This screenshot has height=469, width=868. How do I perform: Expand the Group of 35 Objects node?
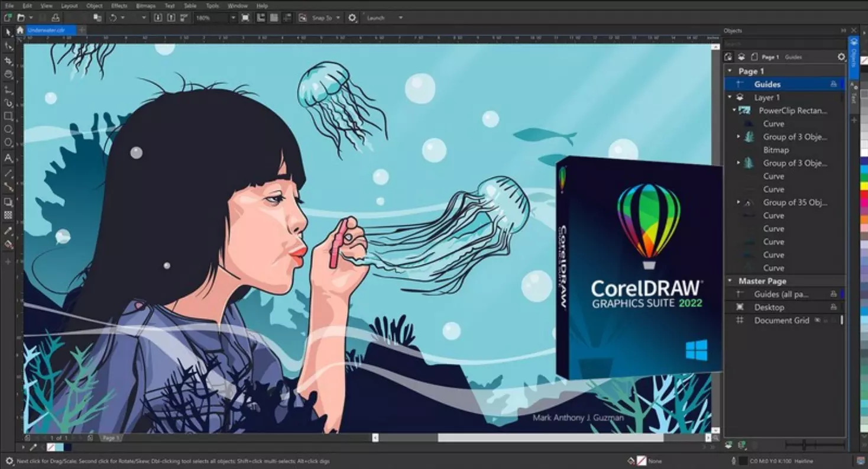click(x=738, y=202)
